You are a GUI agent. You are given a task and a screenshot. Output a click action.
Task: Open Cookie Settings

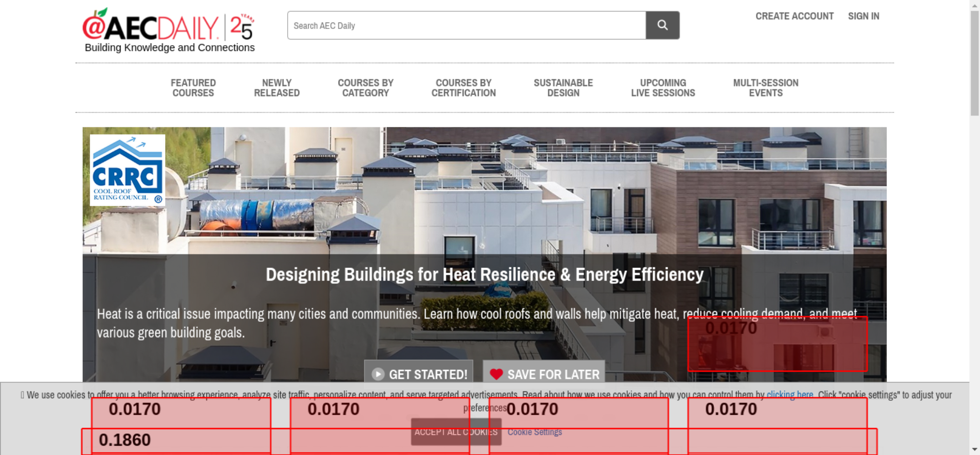click(535, 432)
